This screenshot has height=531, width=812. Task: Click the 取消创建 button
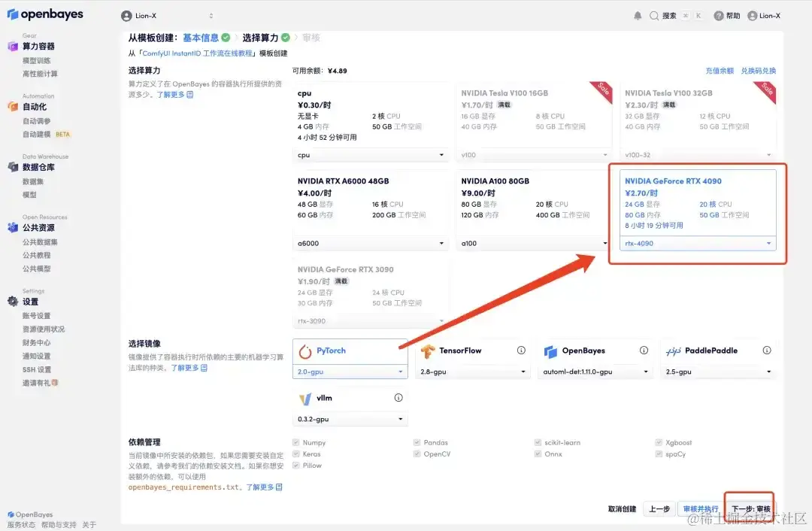point(622,508)
